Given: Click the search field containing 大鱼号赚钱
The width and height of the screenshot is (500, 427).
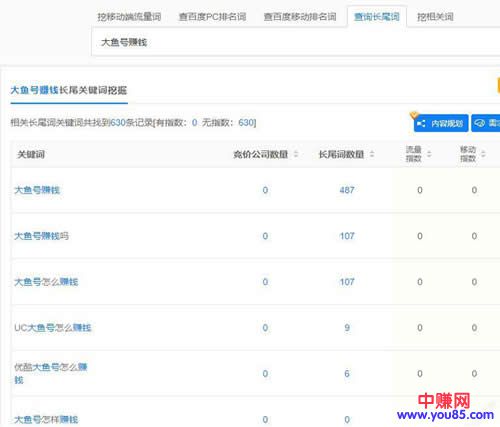Looking at the screenshot, I should tap(296, 42).
